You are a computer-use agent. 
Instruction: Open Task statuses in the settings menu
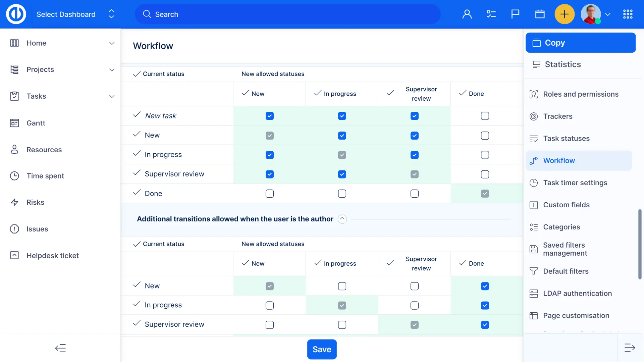[566, 139]
